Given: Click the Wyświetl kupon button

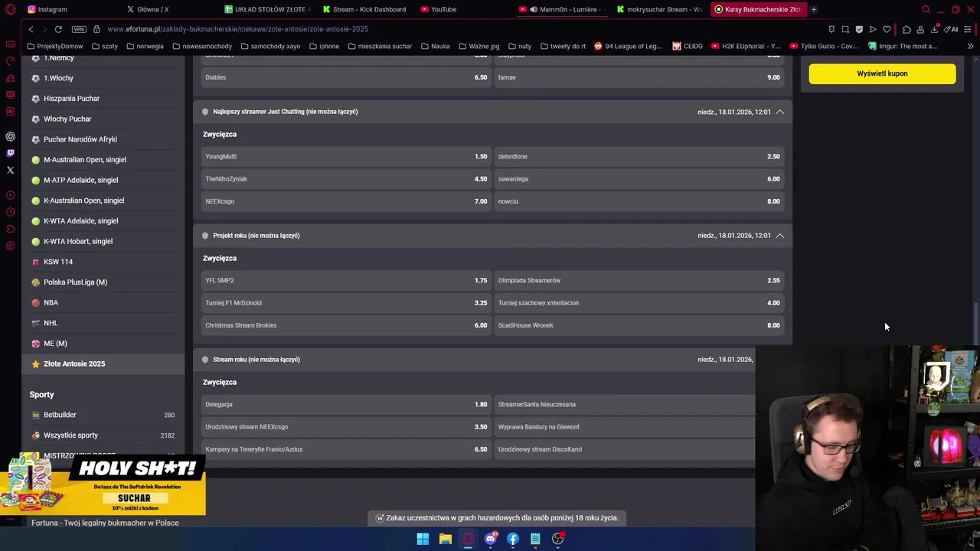Looking at the screenshot, I should click(882, 73).
